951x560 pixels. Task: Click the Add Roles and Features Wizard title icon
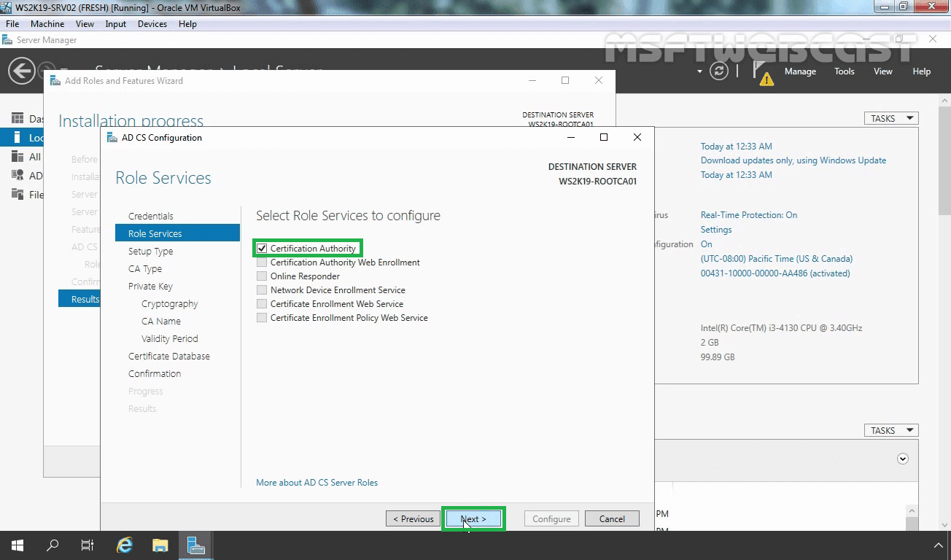[55, 80]
